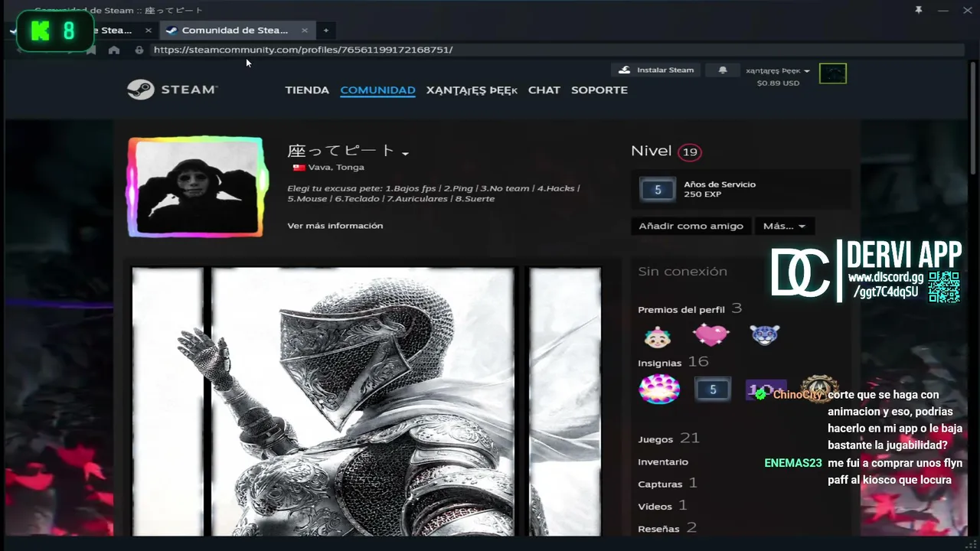Open the Insignias 16 link
Viewport: 980px width, 551px height.
pyautogui.click(x=673, y=362)
